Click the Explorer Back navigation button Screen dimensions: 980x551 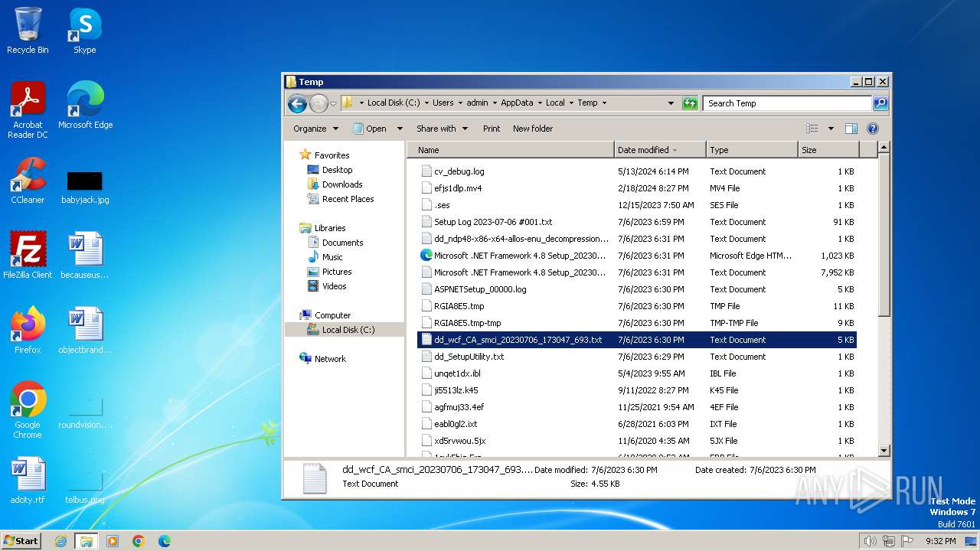[x=297, y=103]
